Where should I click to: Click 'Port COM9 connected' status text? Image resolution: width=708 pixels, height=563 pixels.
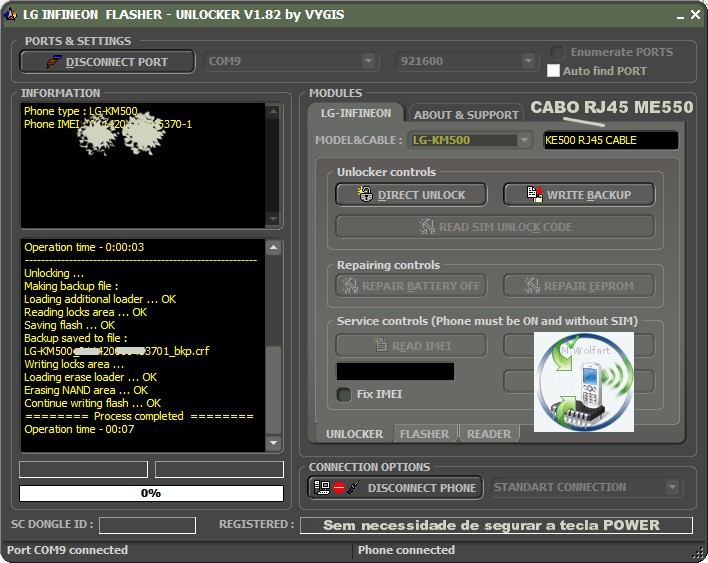pos(67,550)
